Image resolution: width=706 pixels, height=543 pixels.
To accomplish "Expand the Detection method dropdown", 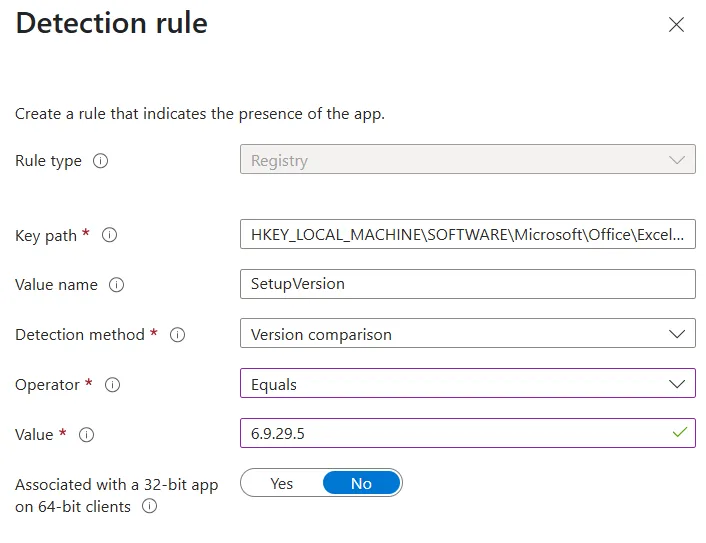I will 468,334.
